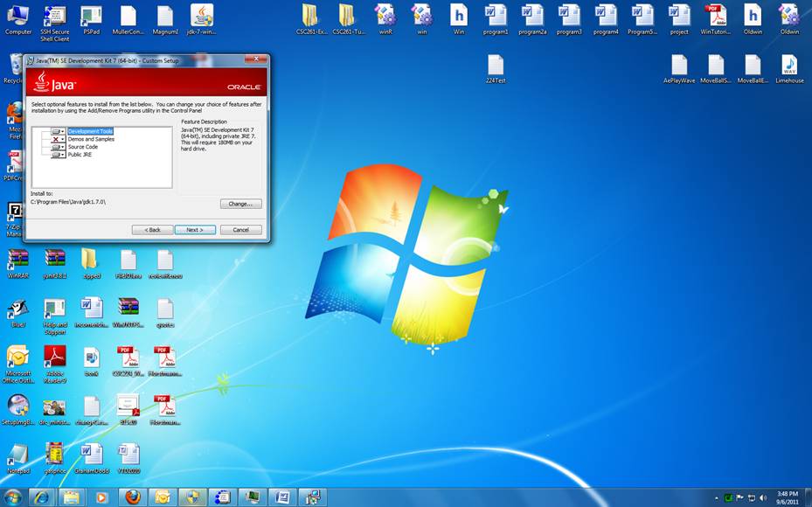
Task: Proceed with the Next button in installer
Action: click(195, 230)
